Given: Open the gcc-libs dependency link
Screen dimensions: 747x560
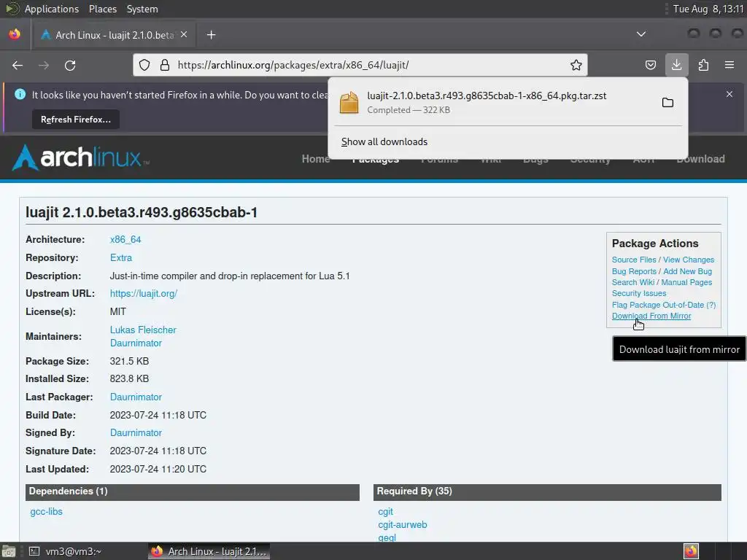Looking at the screenshot, I should pos(46,512).
